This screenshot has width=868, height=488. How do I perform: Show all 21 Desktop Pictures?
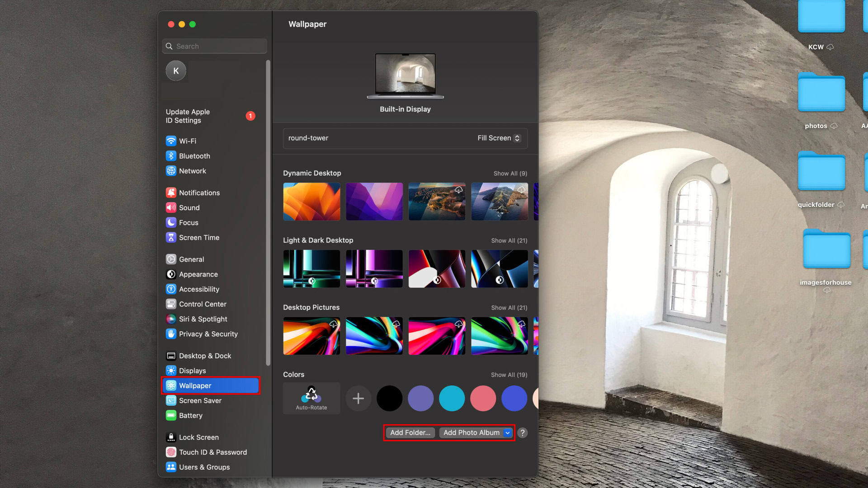509,308
